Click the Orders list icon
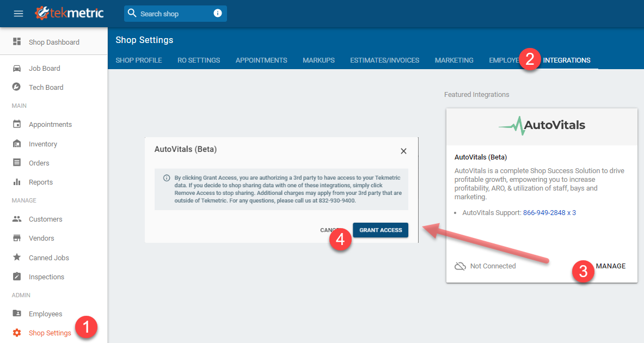The image size is (644, 343). [17, 162]
